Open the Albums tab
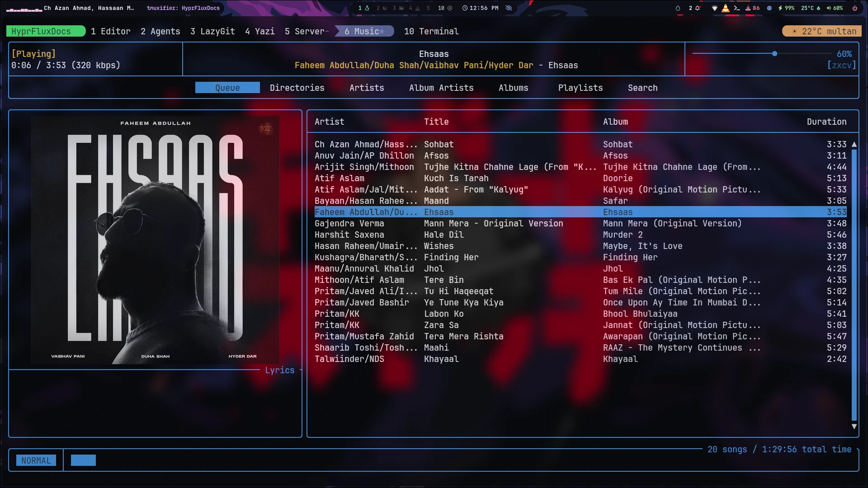Viewport: 868px width, 488px height. pyautogui.click(x=514, y=88)
